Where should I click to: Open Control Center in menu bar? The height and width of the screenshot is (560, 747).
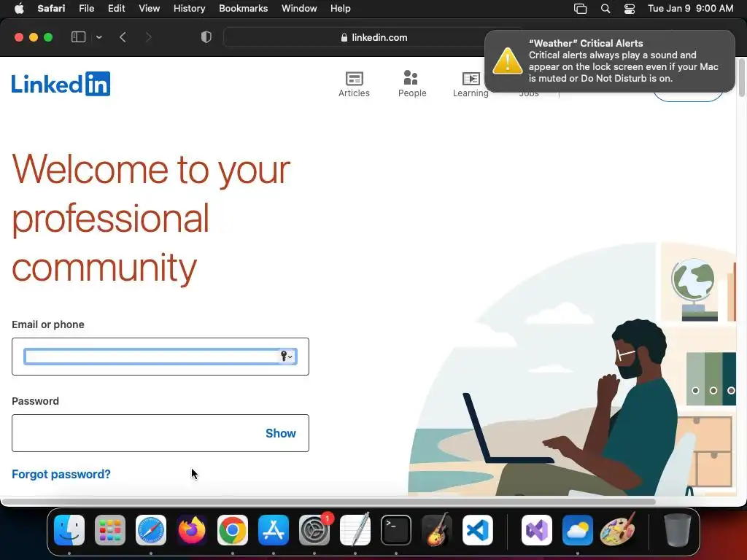click(630, 9)
